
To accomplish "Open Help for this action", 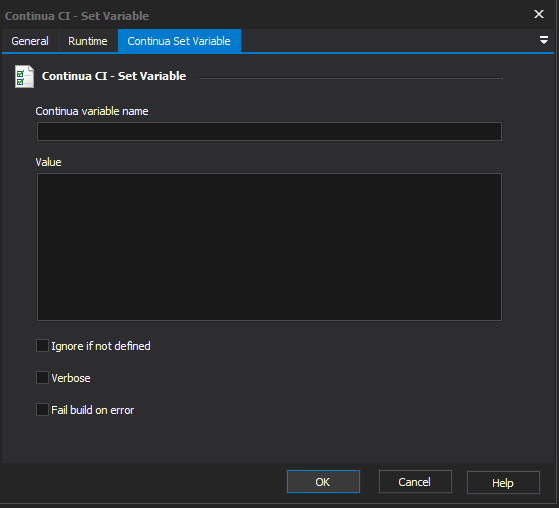I will (x=503, y=482).
